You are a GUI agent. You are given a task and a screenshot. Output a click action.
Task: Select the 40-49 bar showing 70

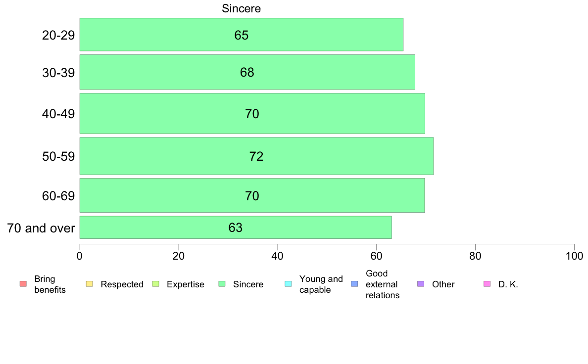[x=252, y=113]
